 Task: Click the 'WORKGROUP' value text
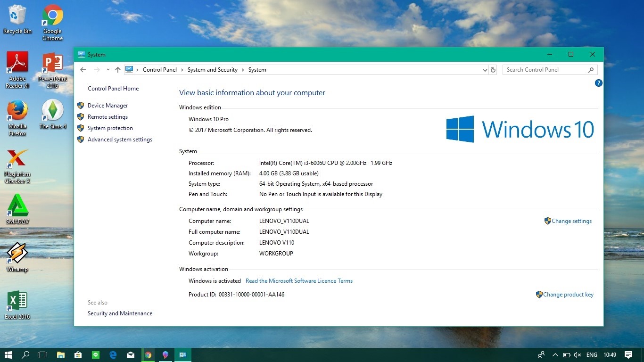[276, 254]
